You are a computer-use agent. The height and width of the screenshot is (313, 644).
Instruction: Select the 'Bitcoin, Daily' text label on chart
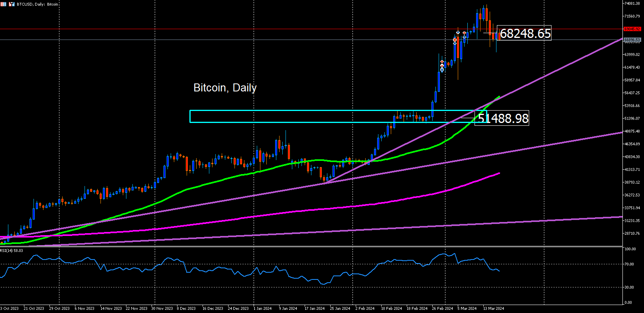tap(225, 88)
